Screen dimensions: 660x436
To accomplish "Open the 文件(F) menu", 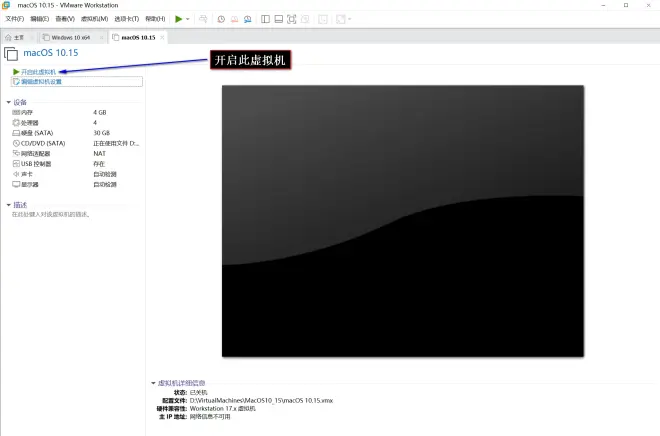I will pyautogui.click(x=15, y=19).
